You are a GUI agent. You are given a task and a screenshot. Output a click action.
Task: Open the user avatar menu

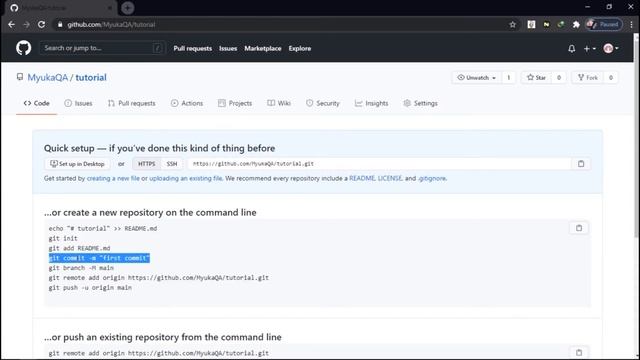pyautogui.click(x=611, y=49)
